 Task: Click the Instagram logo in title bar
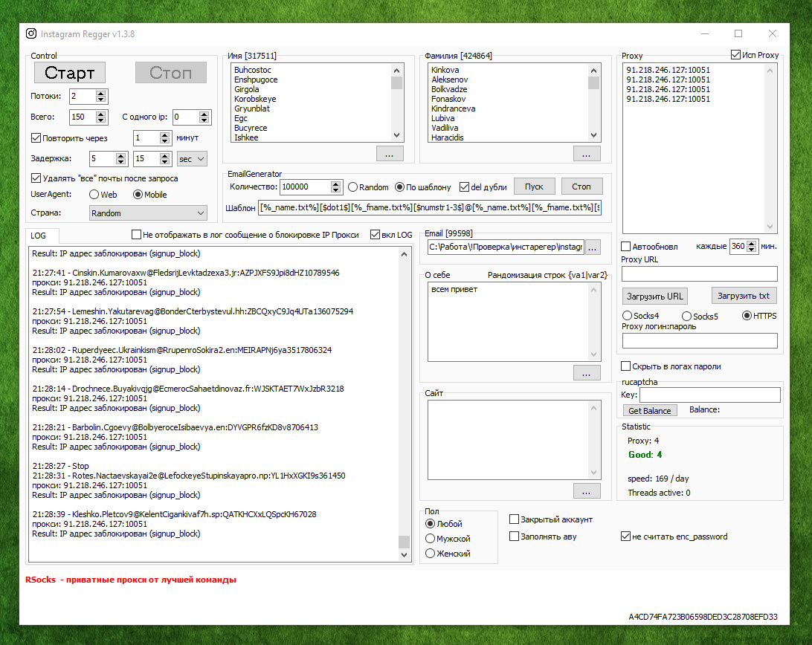[31, 33]
